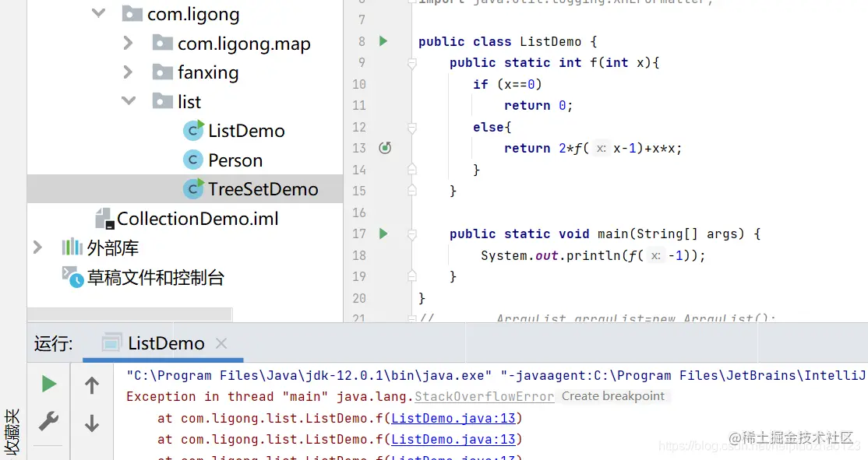
Task: Close the ListDemo run tab
Action: click(x=221, y=343)
